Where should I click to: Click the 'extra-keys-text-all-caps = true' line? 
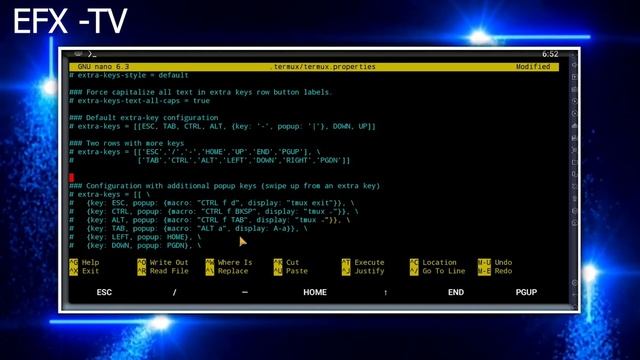point(140,101)
